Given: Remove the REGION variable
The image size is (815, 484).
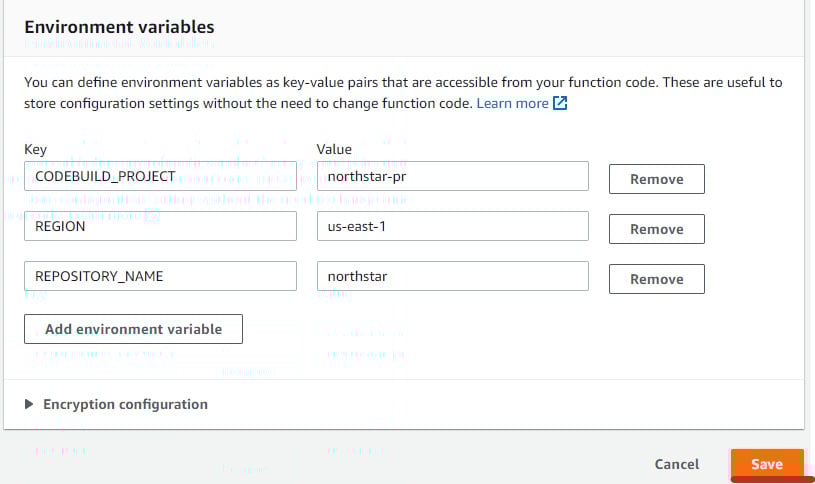Looking at the screenshot, I should point(656,229).
